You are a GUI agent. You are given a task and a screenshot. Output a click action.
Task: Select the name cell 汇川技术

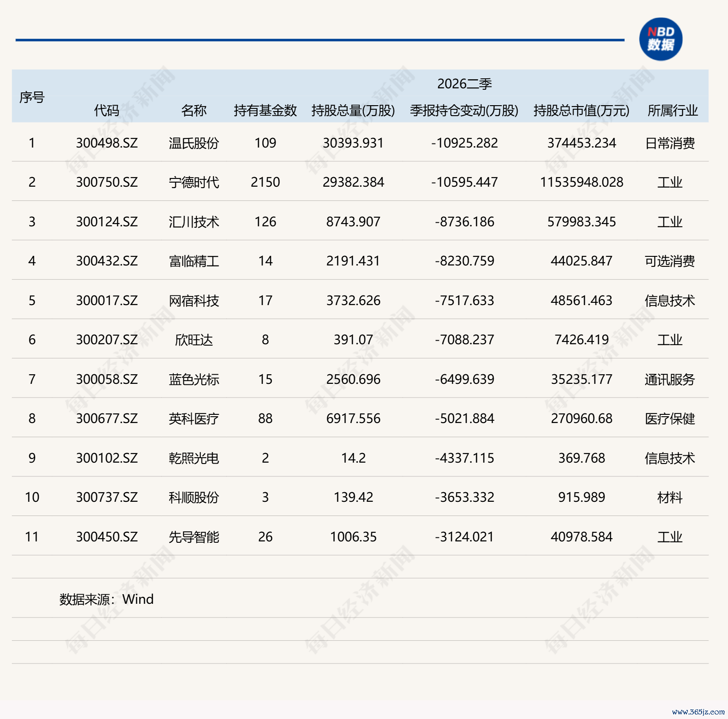pyautogui.click(x=194, y=222)
